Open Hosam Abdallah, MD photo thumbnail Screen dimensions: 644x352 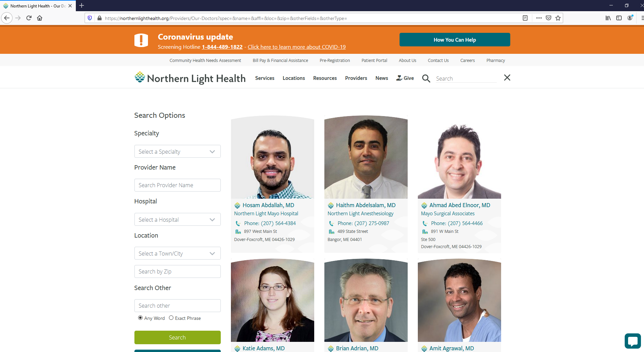(x=273, y=157)
